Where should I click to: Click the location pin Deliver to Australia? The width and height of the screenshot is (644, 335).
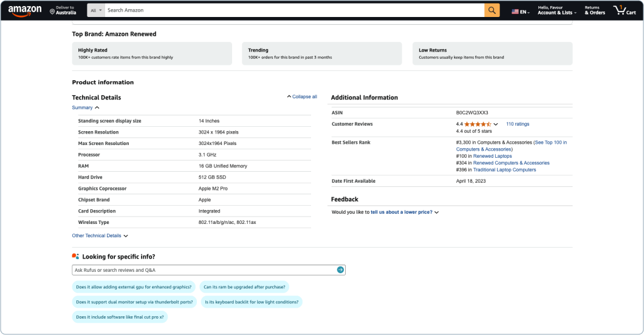(x=63, y=10)
